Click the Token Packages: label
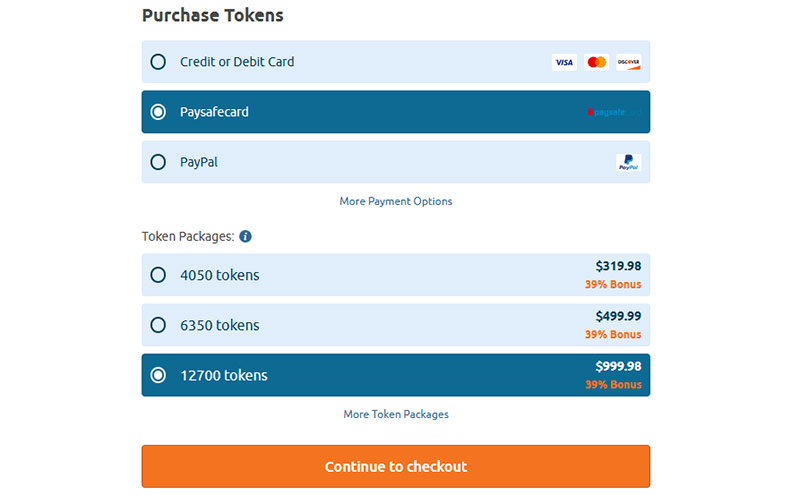This screenshot has height=495, width=800. pos(188,236)
